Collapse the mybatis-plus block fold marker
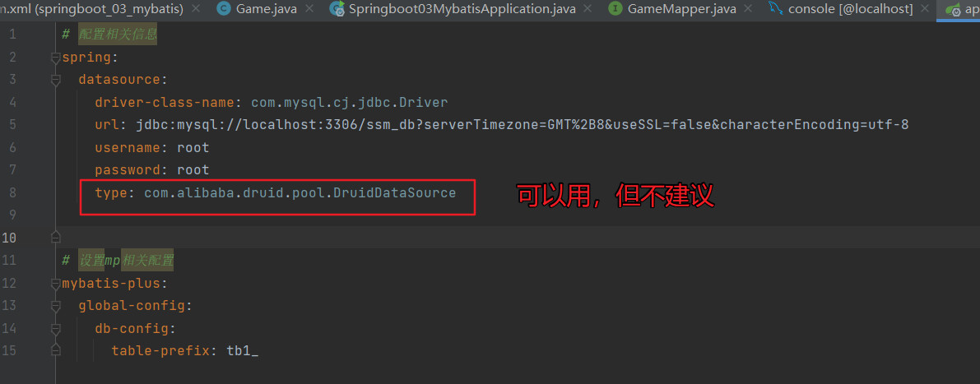The height and width of the screenshot is (384, 980). pyautogui.click(x=56, y=283)
